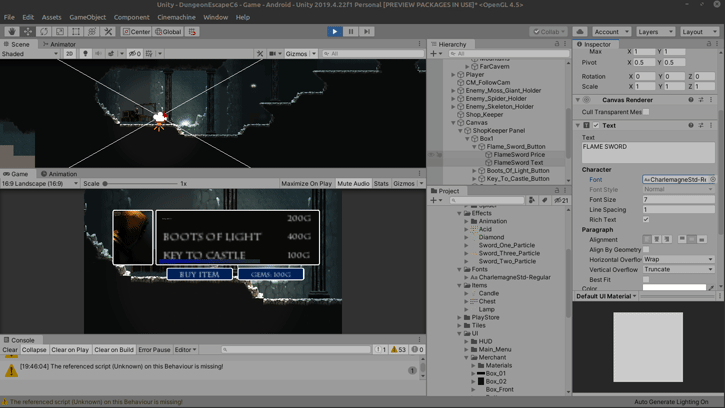The height and width of the screenshot is (408, 725).
Task: Open the Layout dropdown
Action: coord(699,31)
